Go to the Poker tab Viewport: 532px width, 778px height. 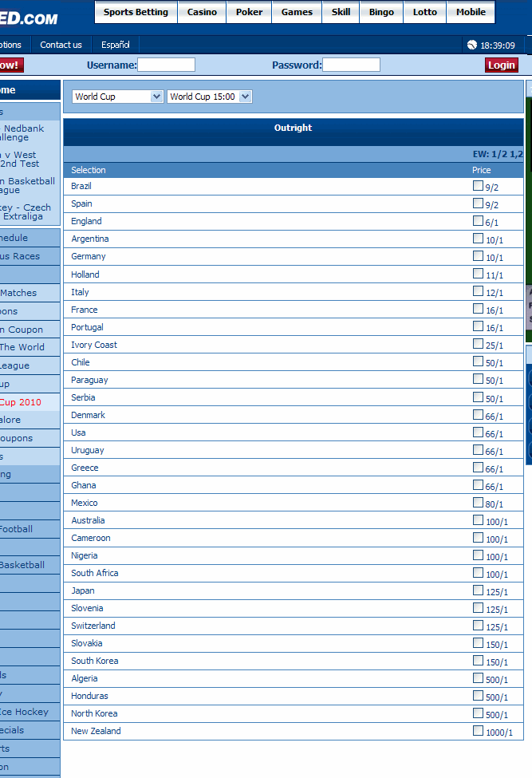249,12
